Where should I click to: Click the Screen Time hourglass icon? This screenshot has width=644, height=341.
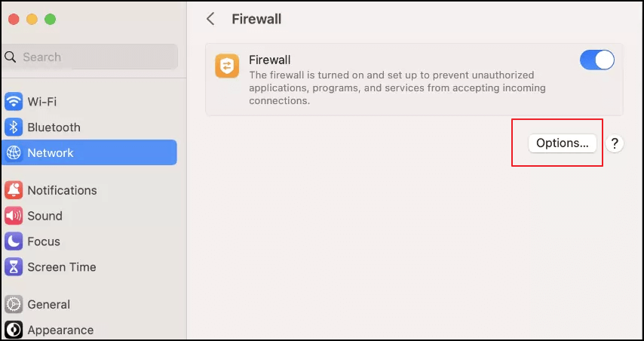(14, 267)
